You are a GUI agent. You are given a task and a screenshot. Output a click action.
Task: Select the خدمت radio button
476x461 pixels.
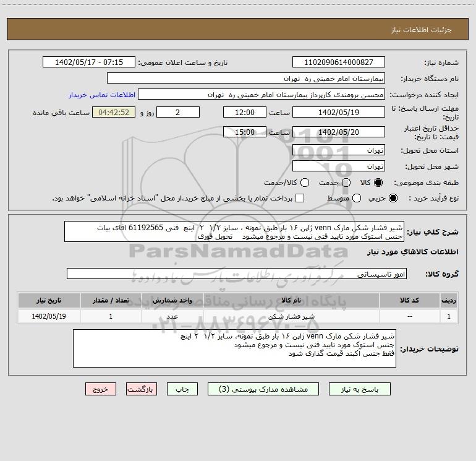pos(346,183)
